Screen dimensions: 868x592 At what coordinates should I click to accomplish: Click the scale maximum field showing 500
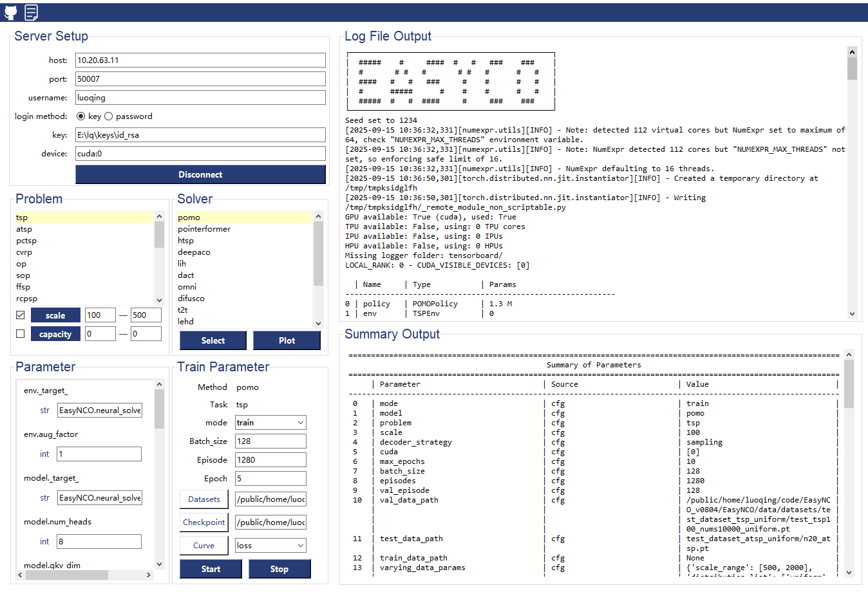pyautogui.click(x=146, y=315)
